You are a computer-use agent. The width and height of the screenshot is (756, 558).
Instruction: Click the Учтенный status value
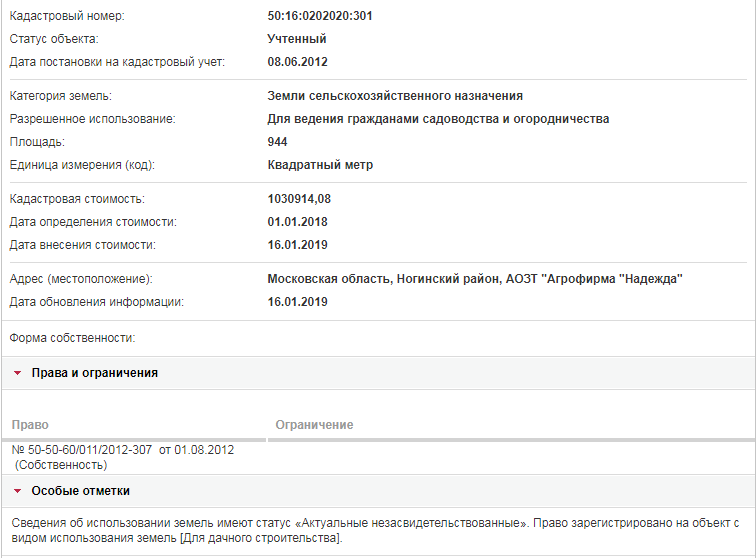pos(297,39)
